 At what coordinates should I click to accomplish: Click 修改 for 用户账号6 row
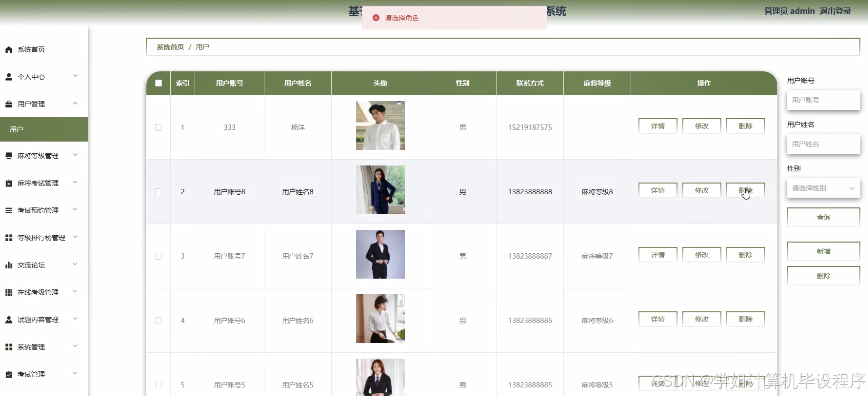pyautogui.click(x=702, y=319)
